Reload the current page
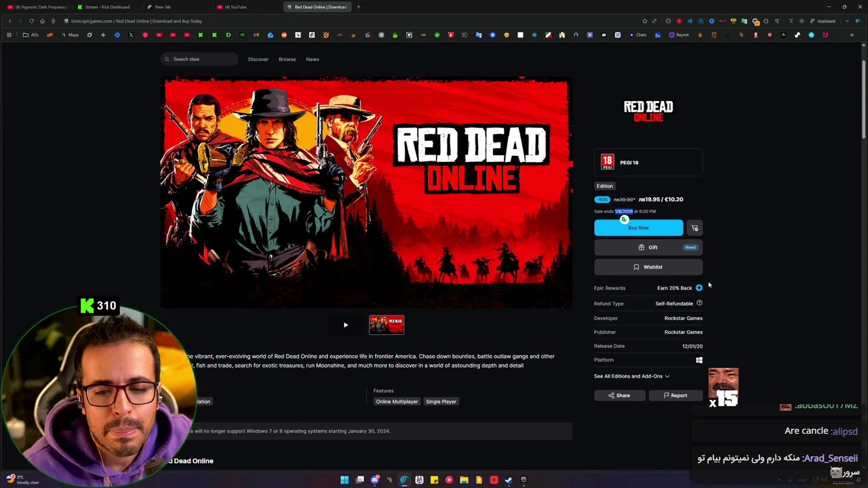Viewport: 868px width, 488px height. point(31,21)
